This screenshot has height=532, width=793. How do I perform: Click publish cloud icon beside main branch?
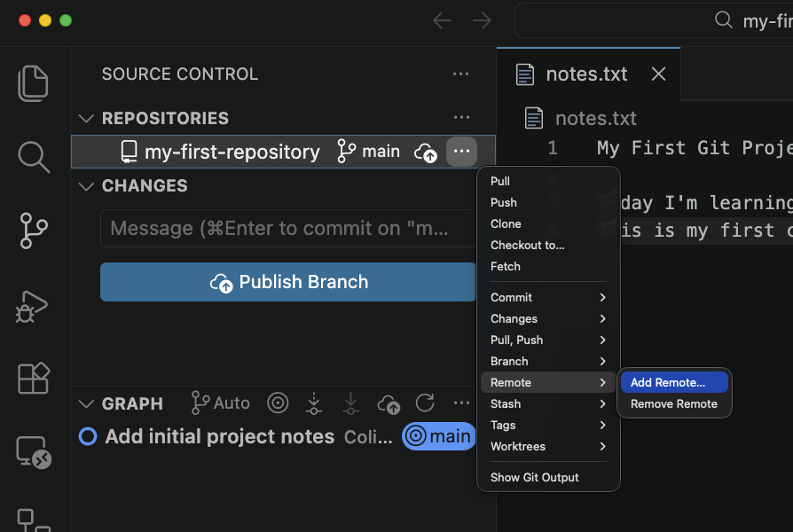coord(426,152)
